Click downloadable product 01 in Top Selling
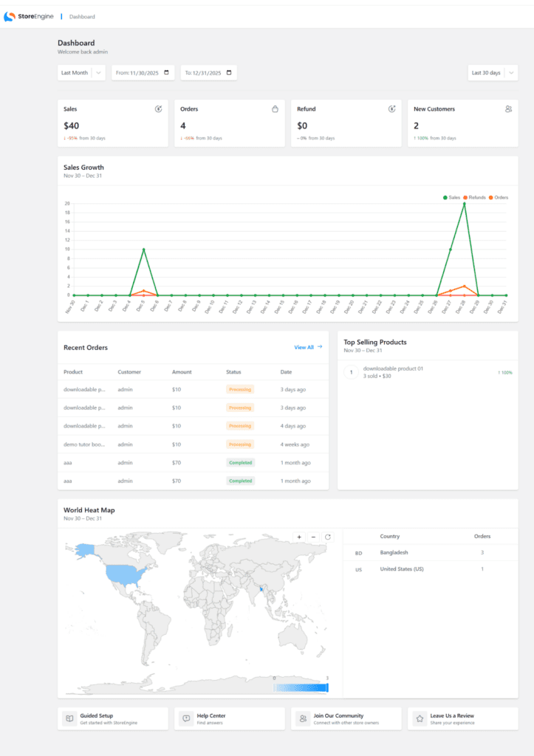 pyautogui.click(x=393, y=368)
